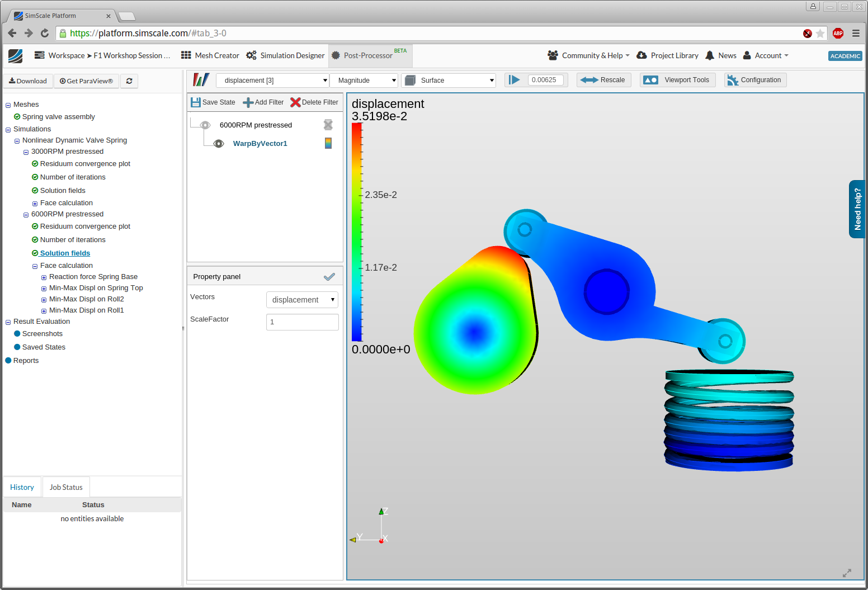
Task: Click the Save State button
Action: coord(213,102)
